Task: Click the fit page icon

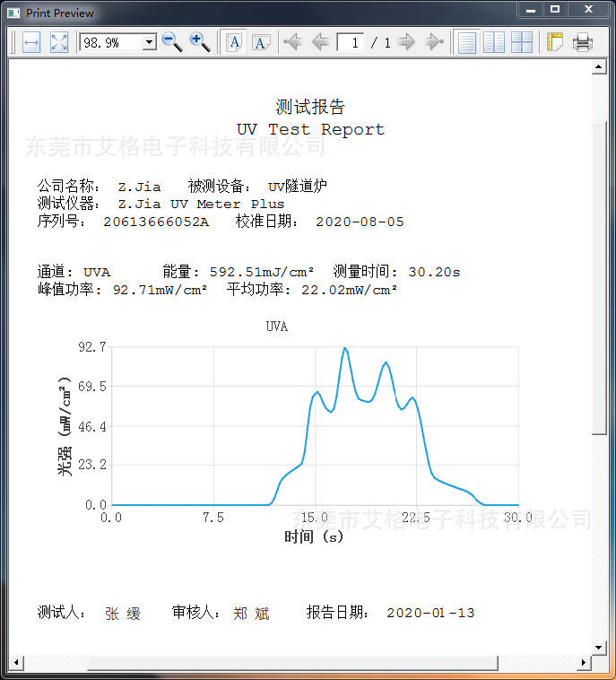Action: pyautogui.click(x=59, y=42)
